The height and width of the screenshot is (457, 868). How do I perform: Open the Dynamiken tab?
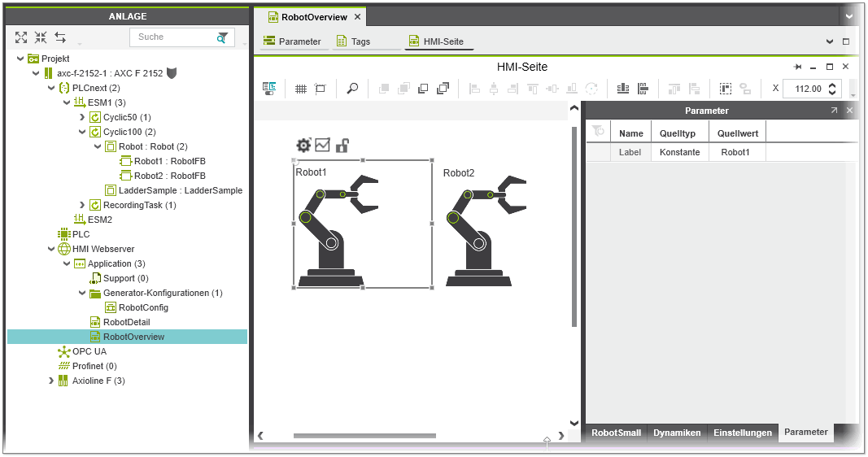pyautogui.click(x=676, y=433)
